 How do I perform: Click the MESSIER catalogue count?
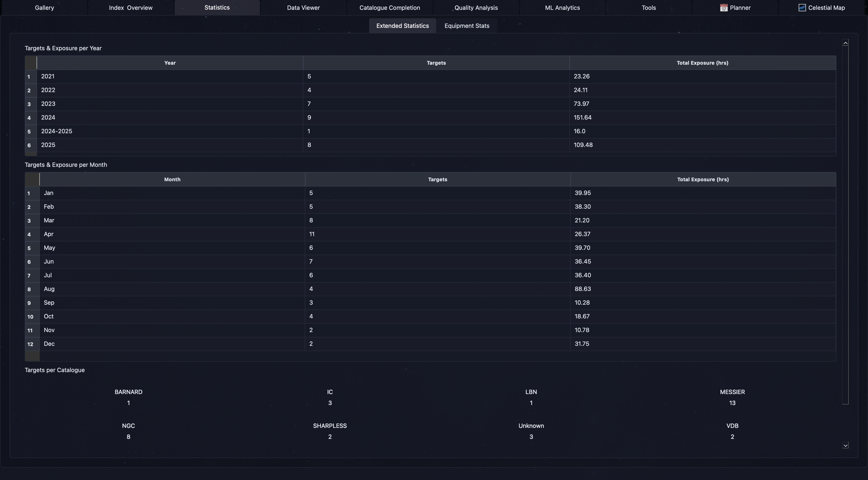click(732, 403)
